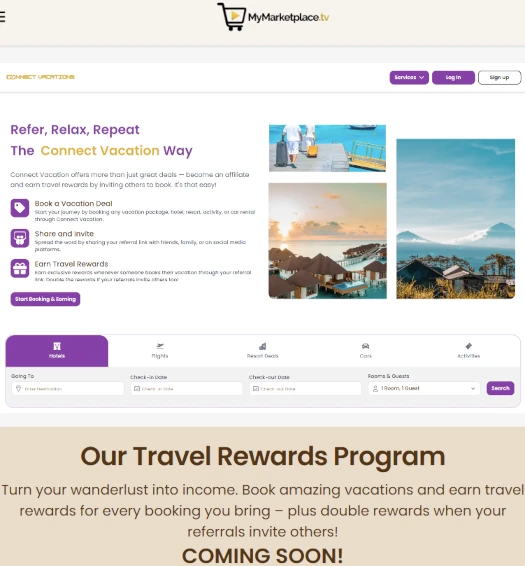Click the Share and Invite icon
The height and width of the screenshot is (566, 525).
(20, 238)
